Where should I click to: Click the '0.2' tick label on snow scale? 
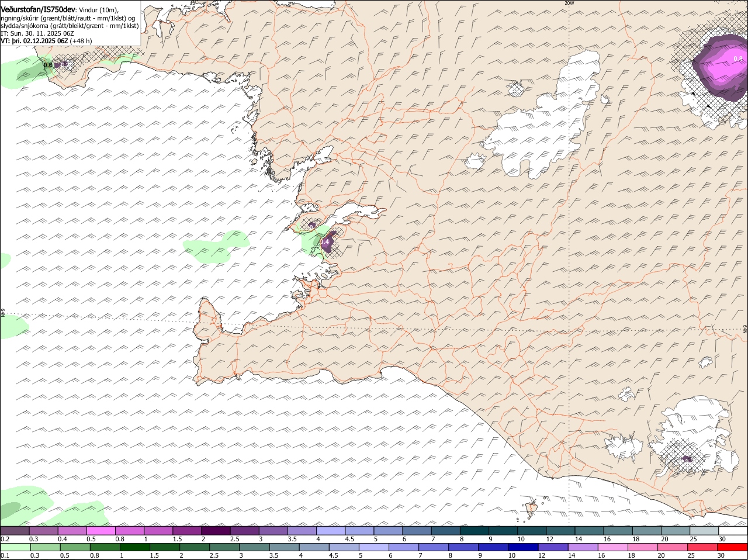tap(5, 539)
